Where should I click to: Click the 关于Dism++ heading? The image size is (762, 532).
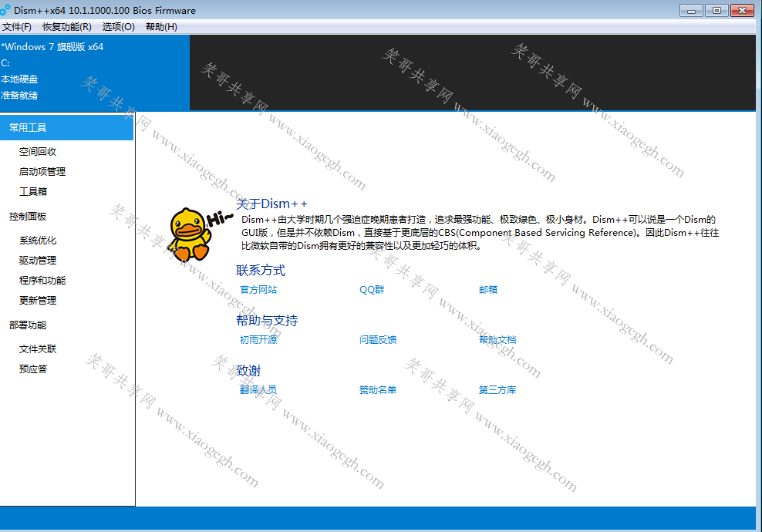pyautogui.click(x=271, y=204)
